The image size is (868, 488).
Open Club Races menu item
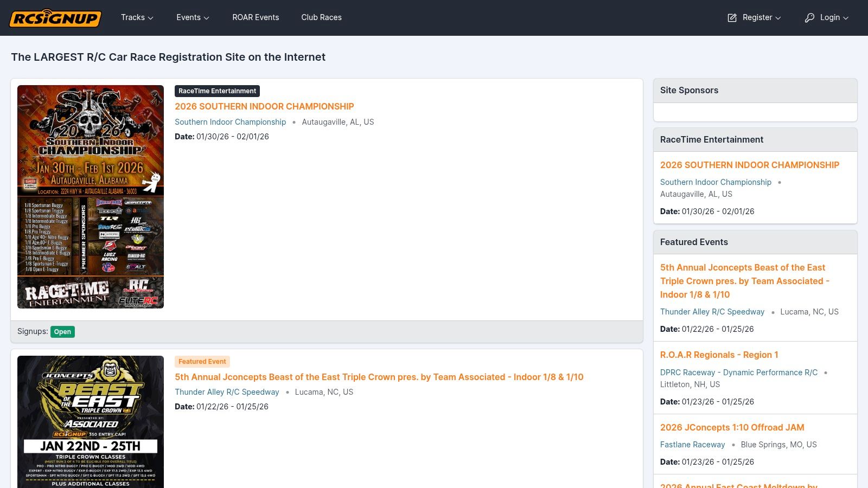click(x=321, y=17)
